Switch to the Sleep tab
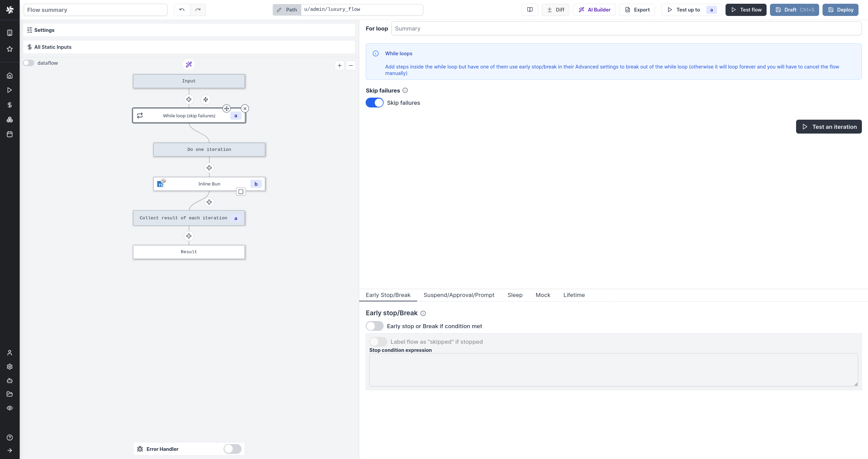The image size is (868, 459). pyautogui.click(x=515, y=295)
